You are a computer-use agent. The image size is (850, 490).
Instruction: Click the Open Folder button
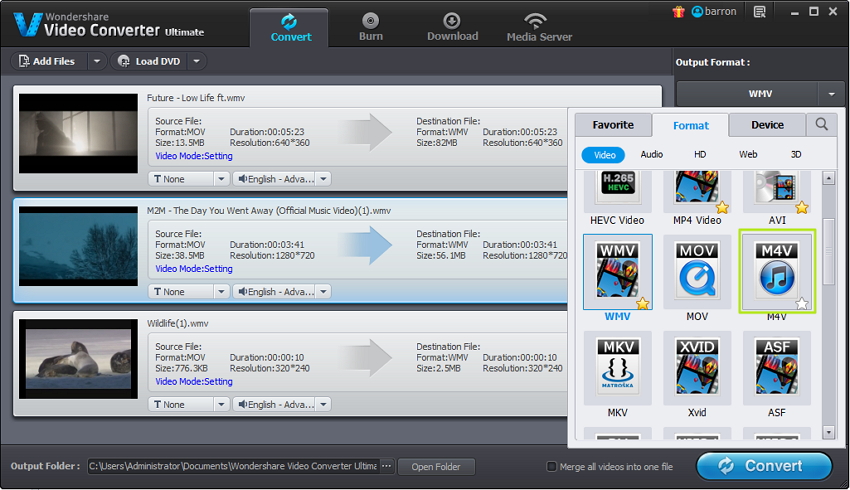pyautogui.click(x=436, y=467)
